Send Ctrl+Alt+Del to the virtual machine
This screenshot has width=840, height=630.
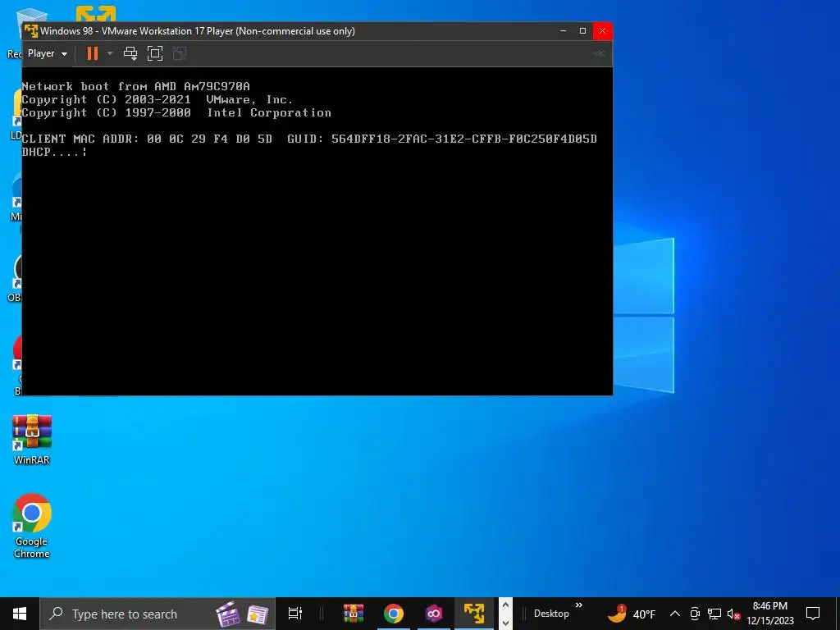click(x=130, y=53)
